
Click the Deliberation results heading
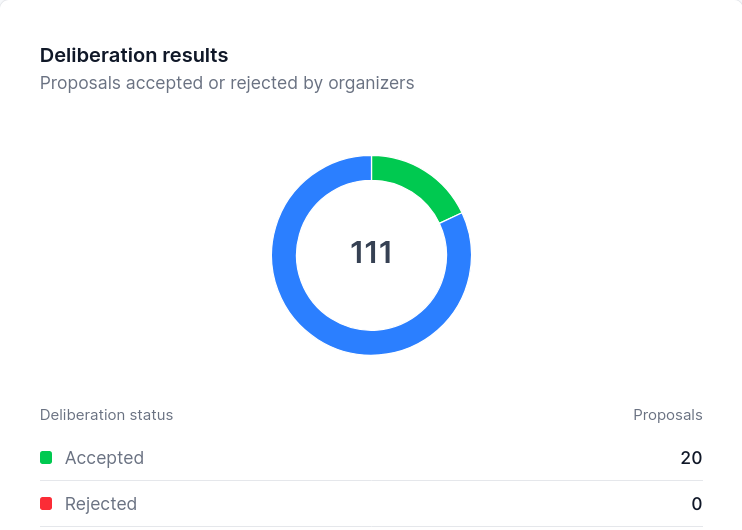[x=134, y=55]
